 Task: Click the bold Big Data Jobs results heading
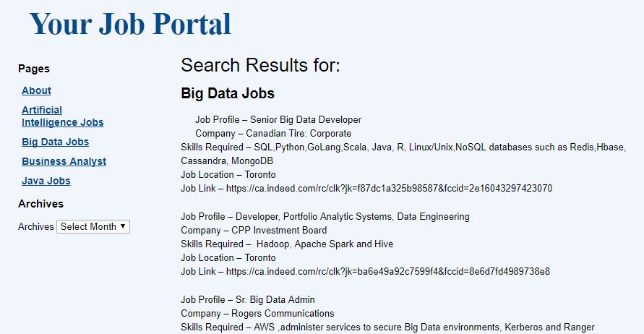pyautogui.click(x=228, y=93)
